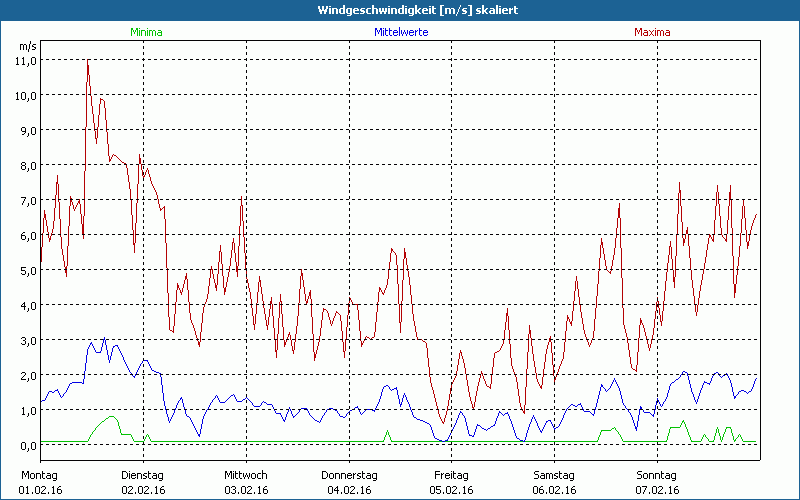800x500 pixels.
Task: Click the Windgeschwindigkeit chart title bar
Action: click(x=400, y=9)
